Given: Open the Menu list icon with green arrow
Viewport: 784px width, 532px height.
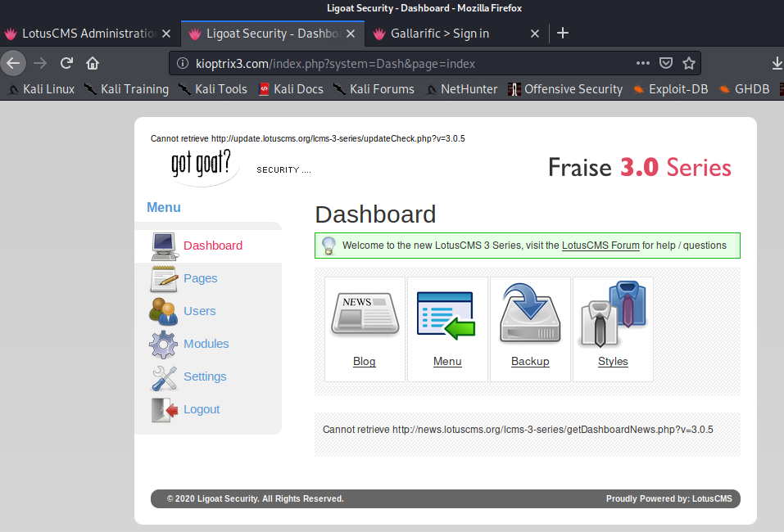Looking at the screenshot, I should click(x=446, y=316).
